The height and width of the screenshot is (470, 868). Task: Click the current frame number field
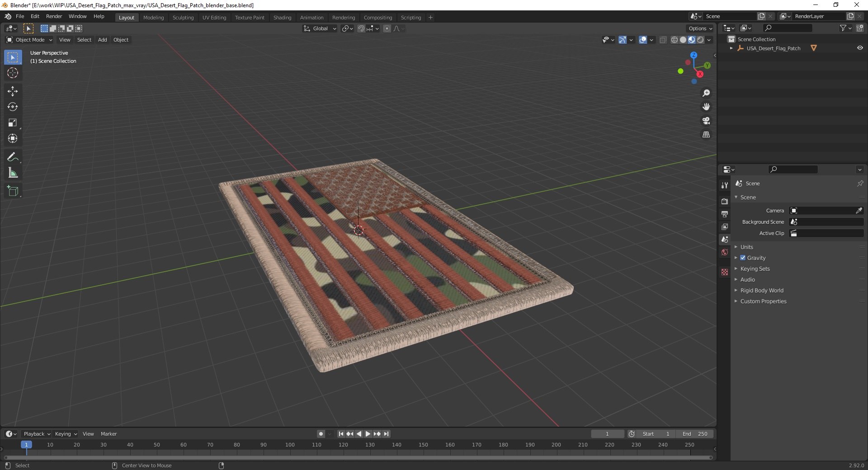tap(607, 434)
